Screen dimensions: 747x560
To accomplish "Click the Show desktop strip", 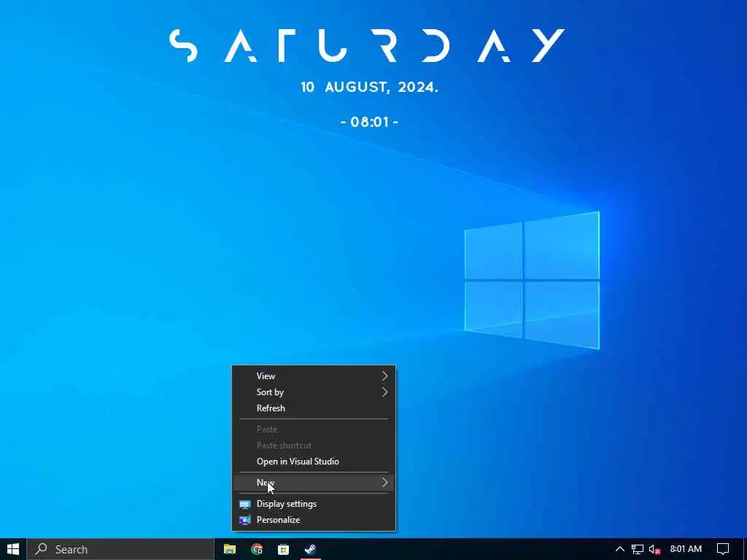I will tap(745, 549).
